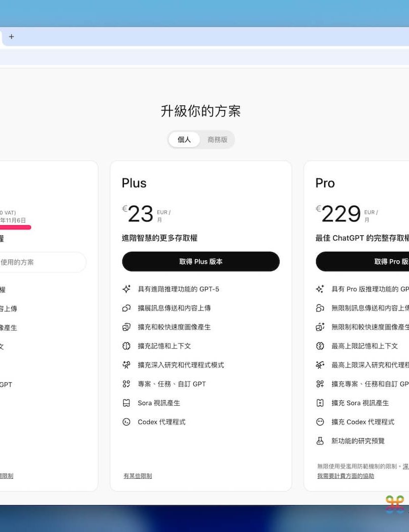Click the browser address bar
This screenshot has width=409, height=532.
coord(203,57)
